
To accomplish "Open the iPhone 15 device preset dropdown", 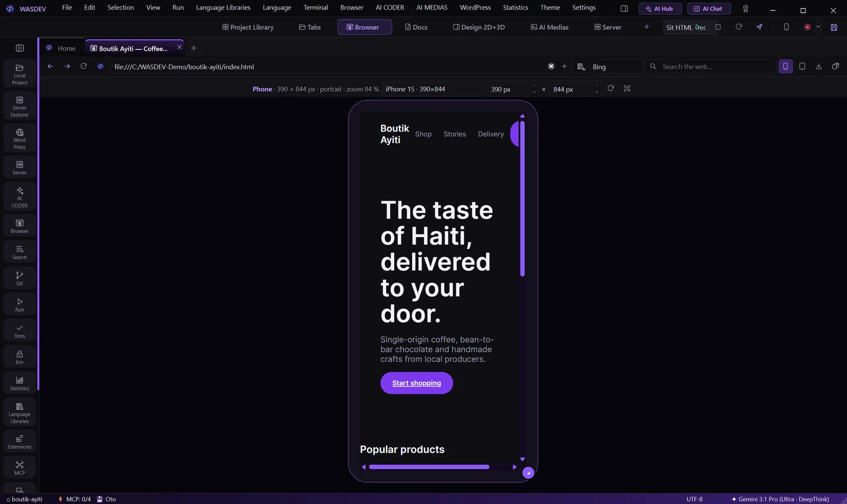I will click(433, 89).
